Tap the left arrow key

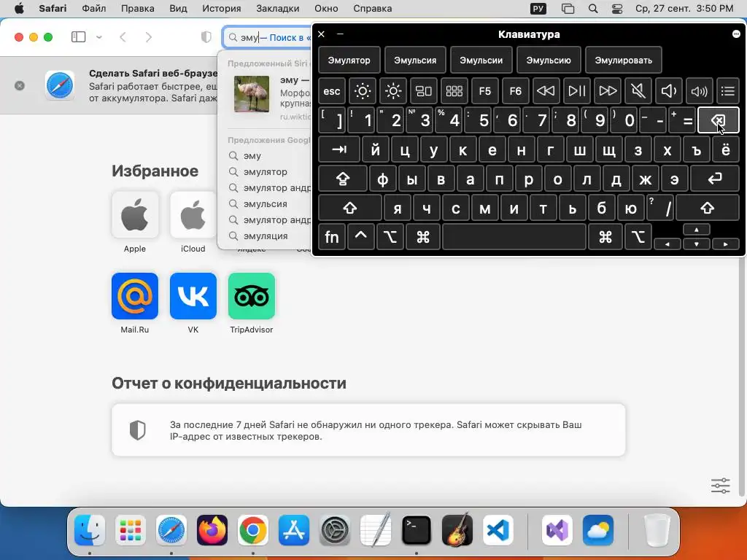(x=667, y=244)
